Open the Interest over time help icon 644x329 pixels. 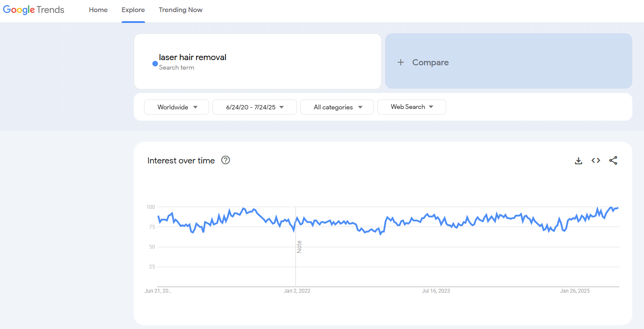(x=225, y=160)
